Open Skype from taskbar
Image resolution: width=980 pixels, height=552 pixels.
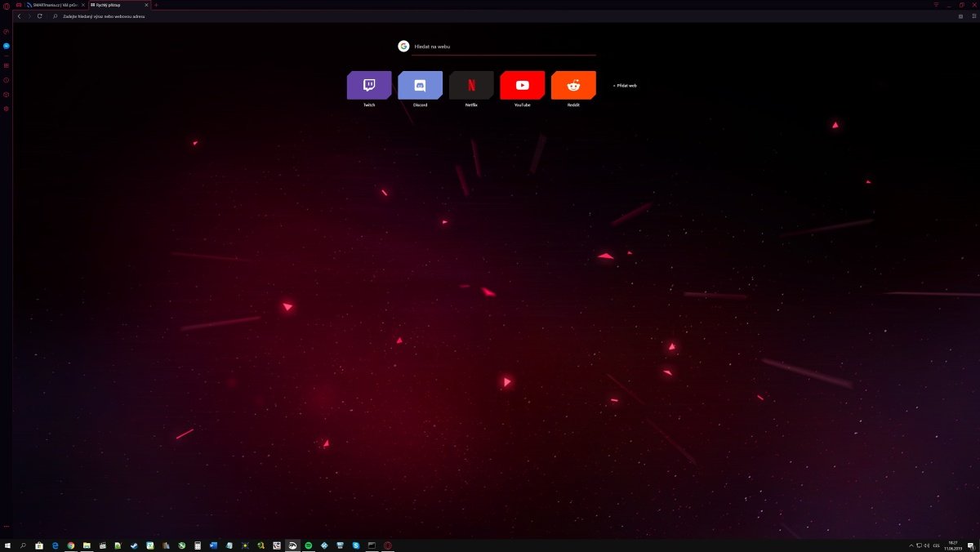pos(356,545)
